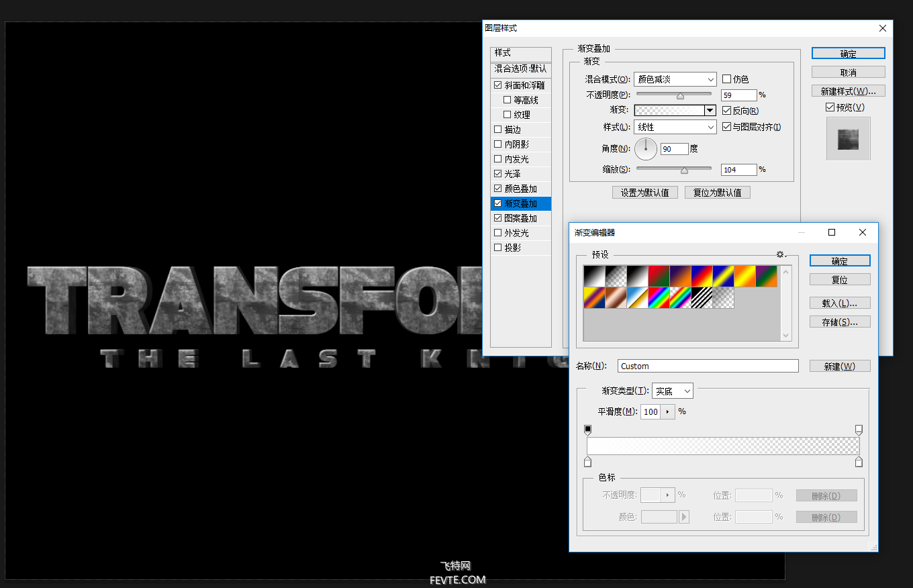
Task: Click 复位 in the 渐变编辑器
Action: click(x=840, y=279)
